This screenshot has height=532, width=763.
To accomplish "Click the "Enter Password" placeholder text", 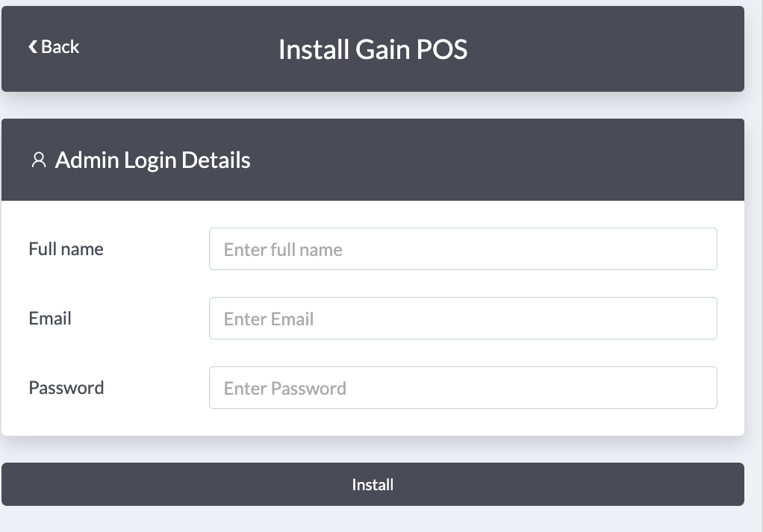I will tap(284, 389).
